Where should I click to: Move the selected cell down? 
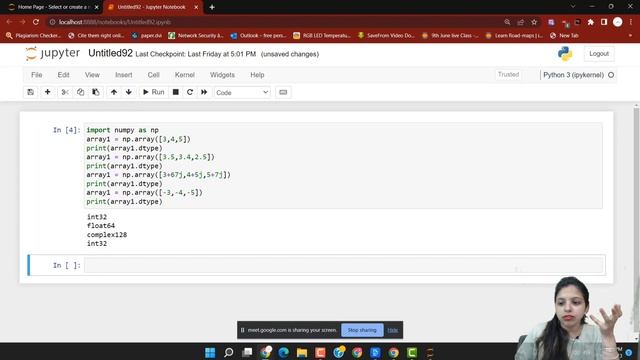tap(129, 92)
